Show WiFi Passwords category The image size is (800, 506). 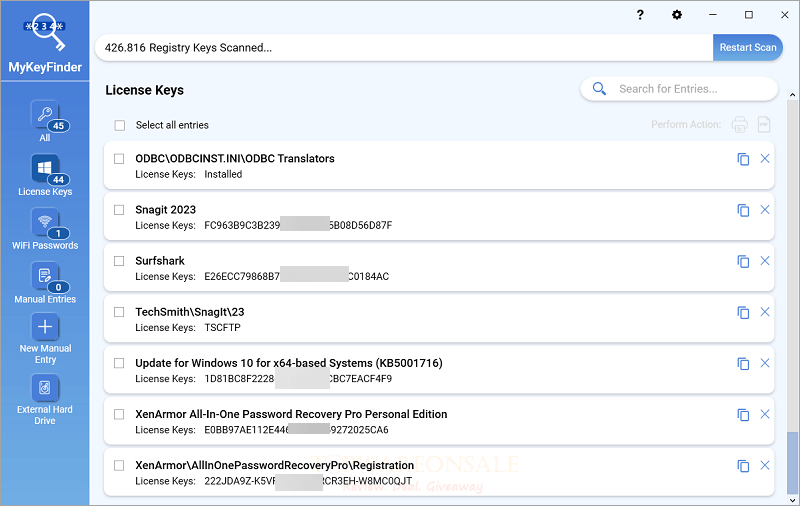[45, 229]
